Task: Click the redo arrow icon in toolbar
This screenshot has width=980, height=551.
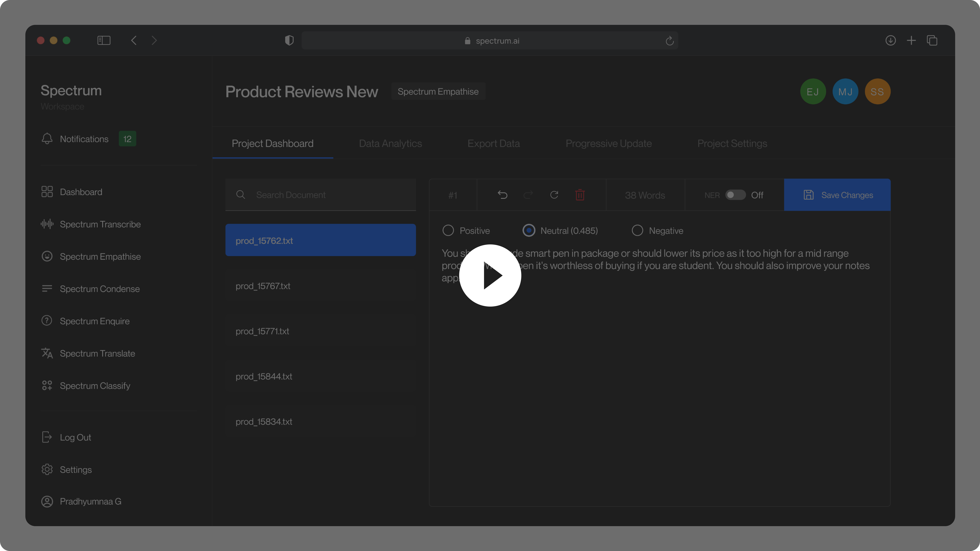Action: 528,195
